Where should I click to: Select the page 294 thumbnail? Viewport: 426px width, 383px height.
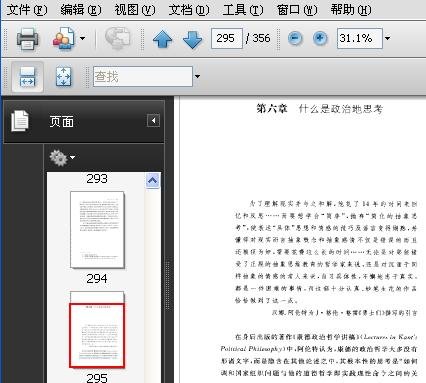(x=97, y=230)
